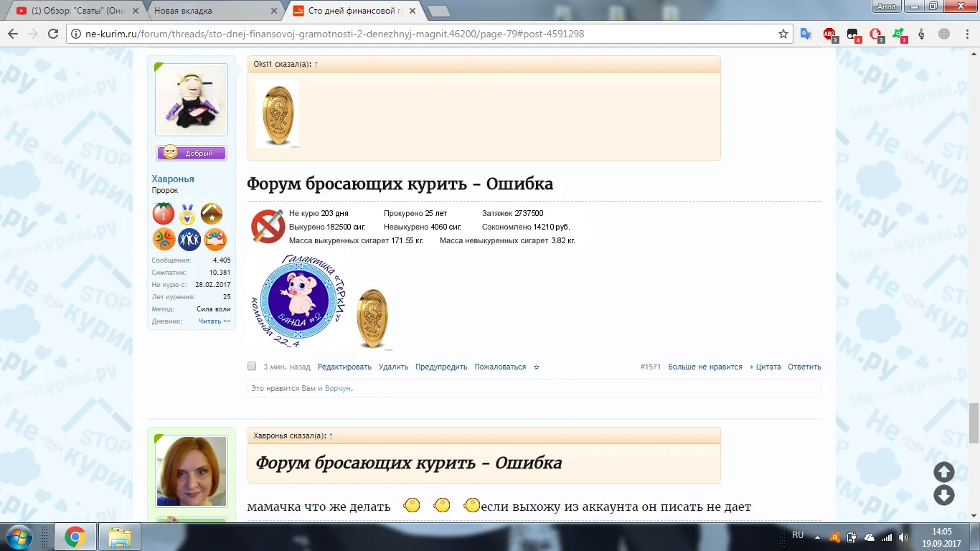
Task: Add the post to bookmarks with star link
Action: (537, 367)
